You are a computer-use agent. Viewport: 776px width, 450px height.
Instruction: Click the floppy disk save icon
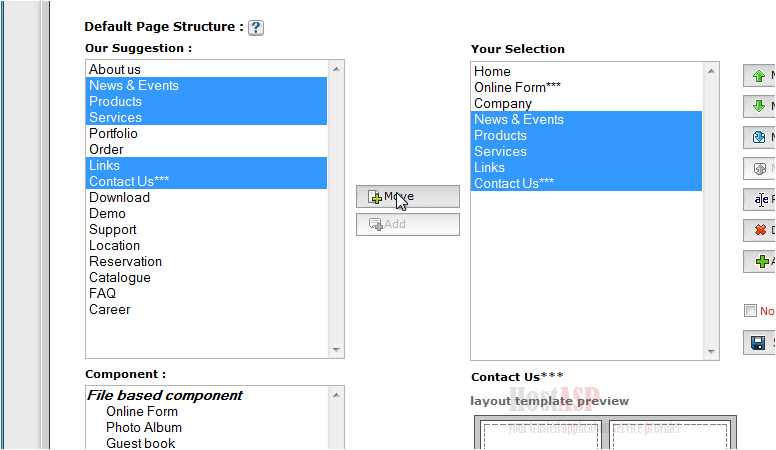[x=758, y=343]
